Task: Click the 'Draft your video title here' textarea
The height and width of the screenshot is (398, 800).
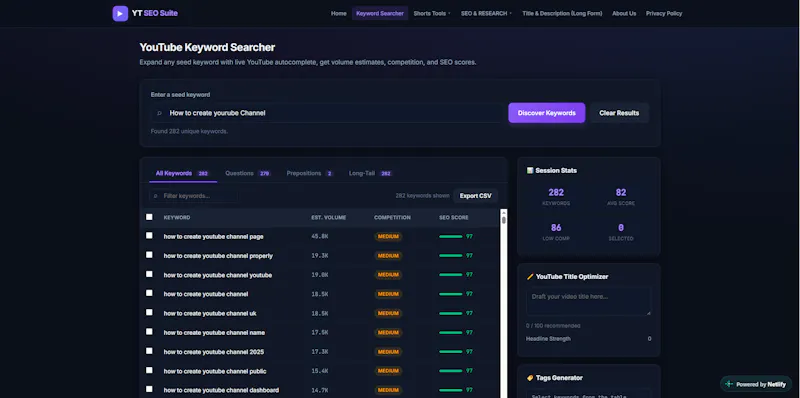Action: pyautogui.click(x=588, y=301)
